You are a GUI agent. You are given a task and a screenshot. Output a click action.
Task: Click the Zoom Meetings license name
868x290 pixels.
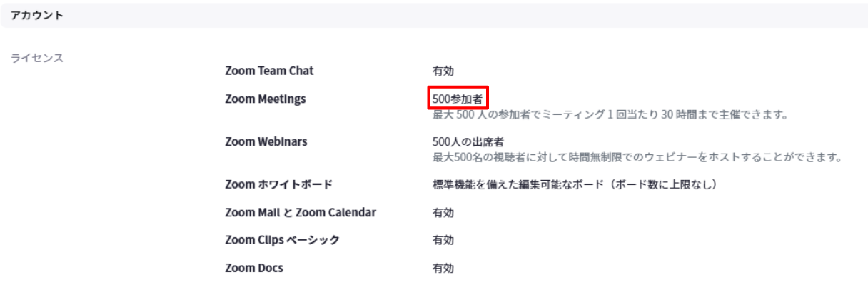[266, 99]
